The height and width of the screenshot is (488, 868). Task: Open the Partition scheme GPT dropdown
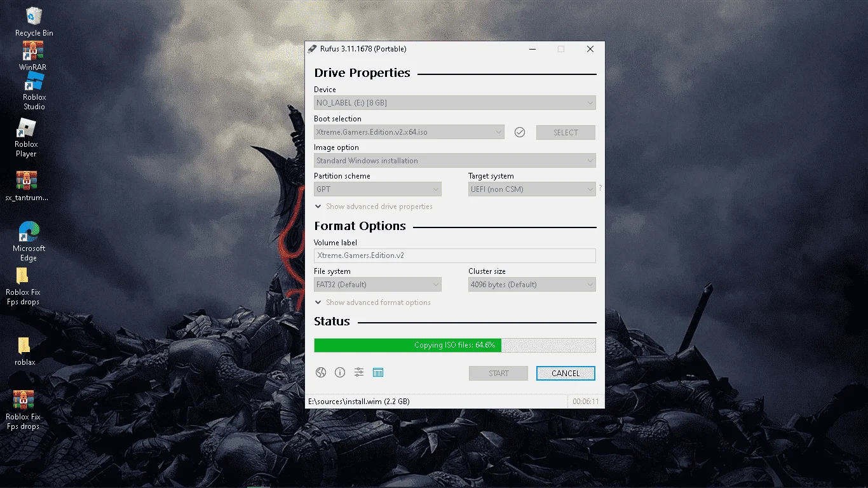[377, 189]
